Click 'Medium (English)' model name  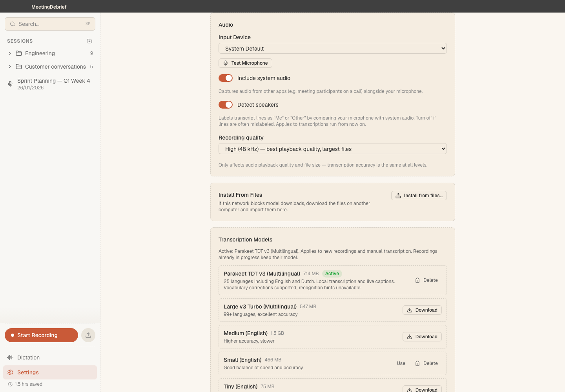tap(246, 333)
